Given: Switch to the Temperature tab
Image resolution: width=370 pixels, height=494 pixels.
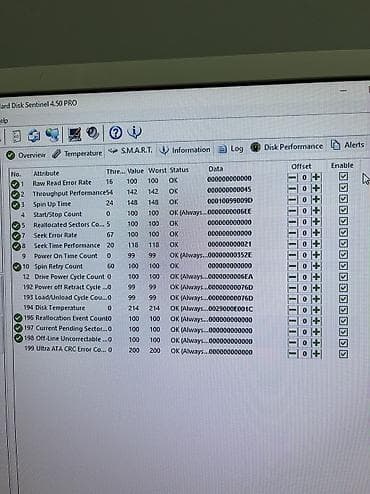Looking at the screenshot, I should pos(78,153).
